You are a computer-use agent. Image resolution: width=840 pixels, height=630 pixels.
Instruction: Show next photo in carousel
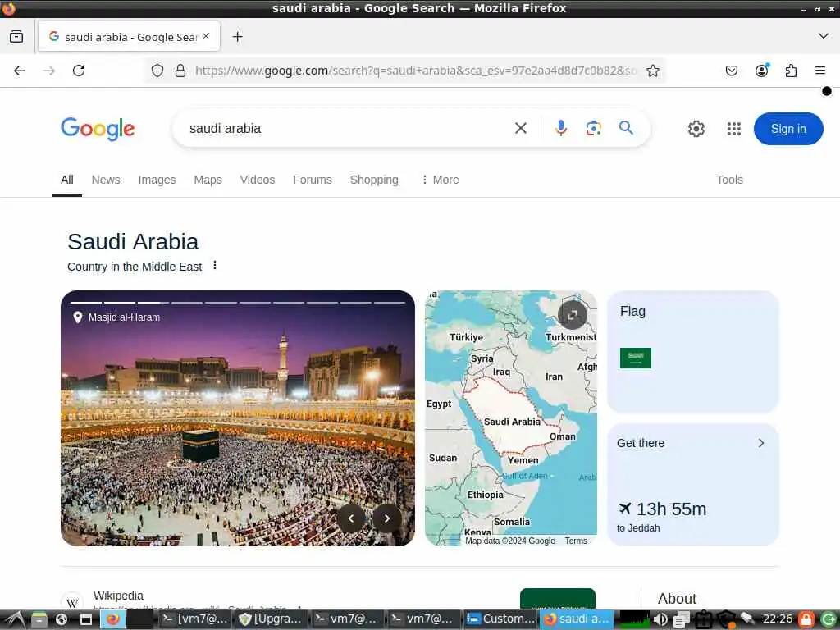tap(387, 518)
